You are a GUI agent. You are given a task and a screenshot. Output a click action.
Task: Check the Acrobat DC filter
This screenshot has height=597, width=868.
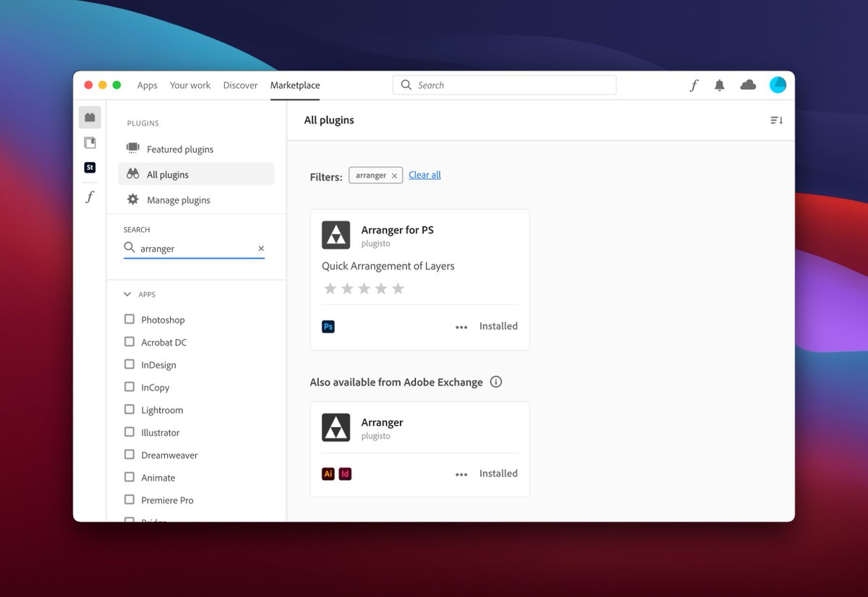point(129,341)
